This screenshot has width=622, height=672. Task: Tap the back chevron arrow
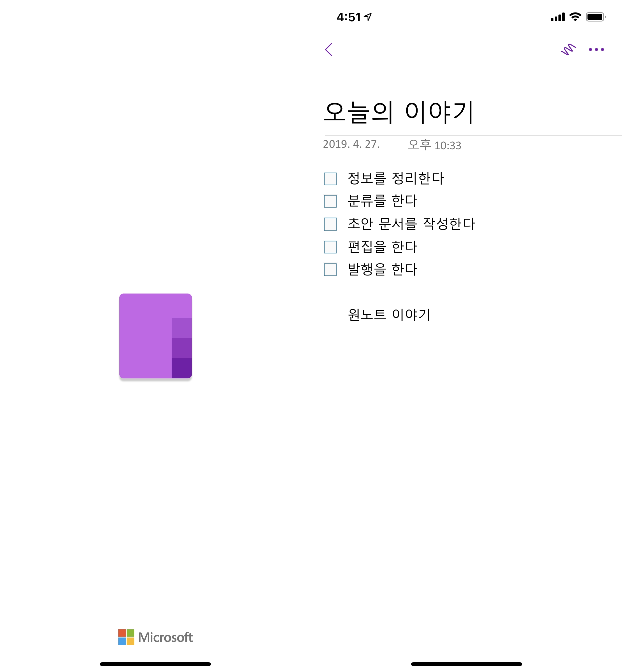pos(329,49)
